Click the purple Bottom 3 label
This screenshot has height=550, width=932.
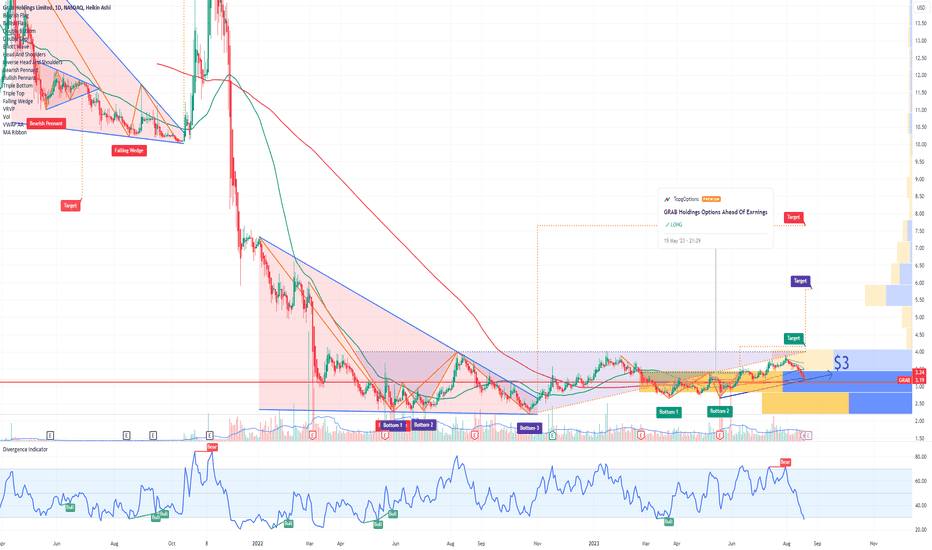coord(530,428)
